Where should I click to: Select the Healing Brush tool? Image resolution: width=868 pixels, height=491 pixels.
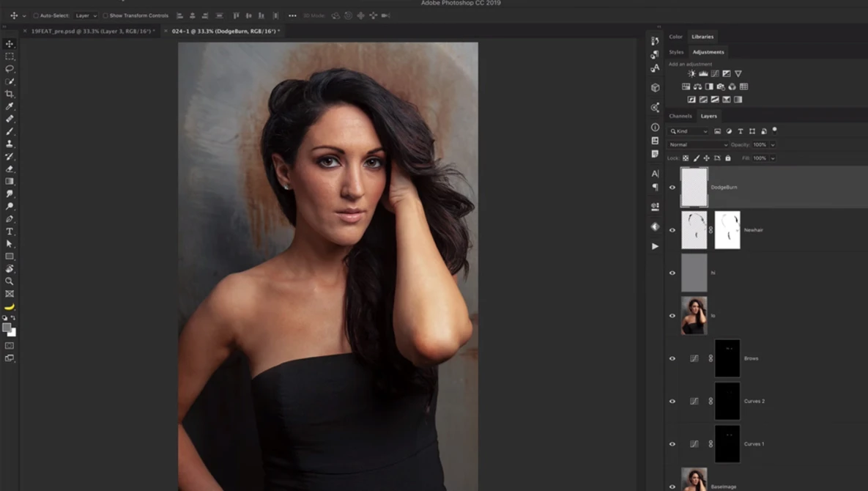pos(10,119)
